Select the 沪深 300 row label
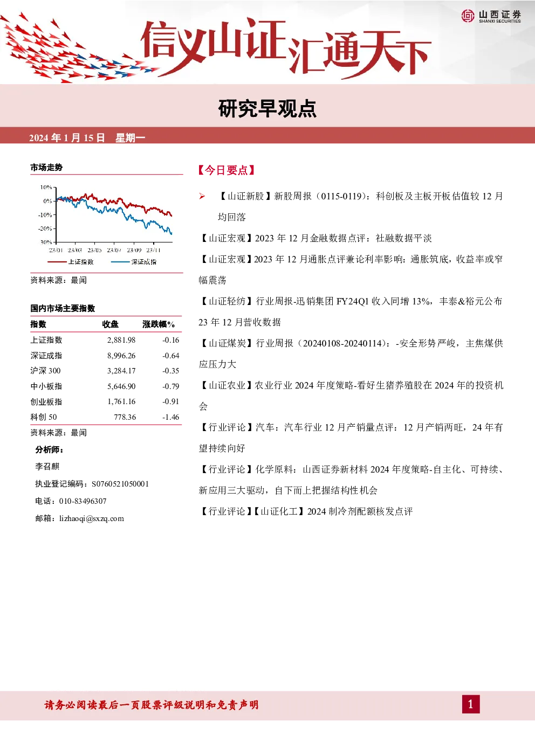Viewport: 535px width, 756px height. point(45,371)
